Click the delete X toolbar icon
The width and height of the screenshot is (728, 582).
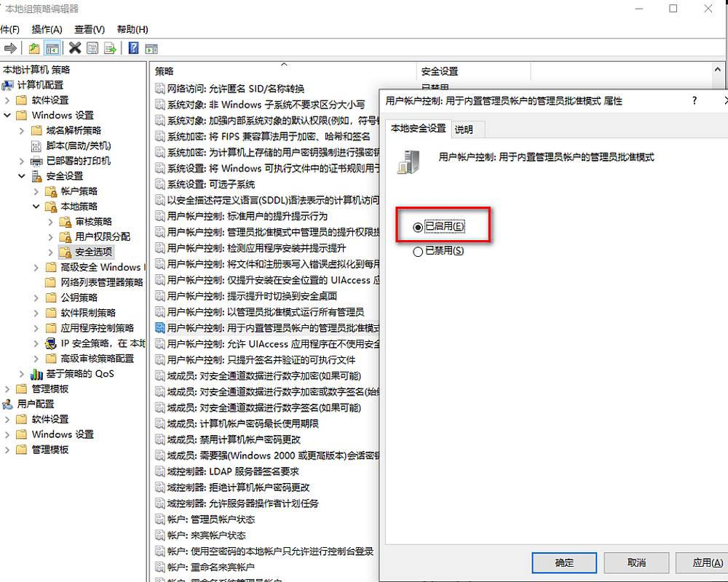[x=74, y=48]
